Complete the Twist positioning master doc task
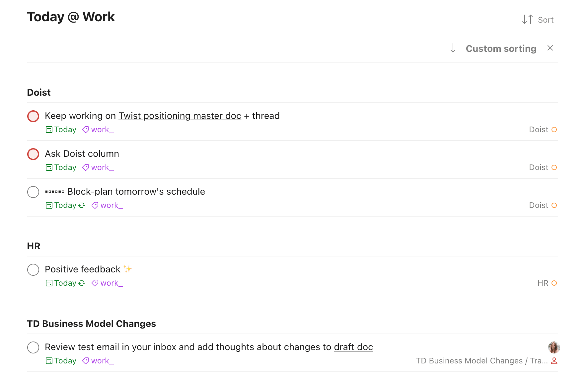This screenshot has height=390, width=588. (33, 116)
